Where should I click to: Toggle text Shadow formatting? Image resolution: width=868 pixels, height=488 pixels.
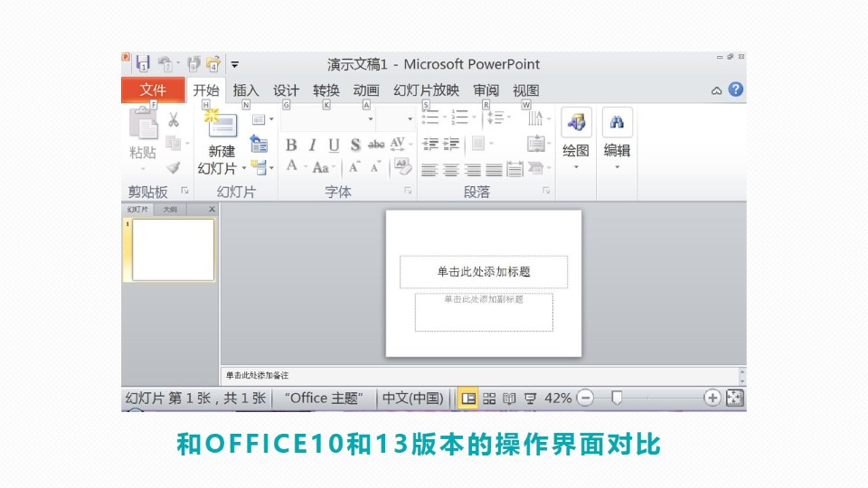(x=355, y=145)
